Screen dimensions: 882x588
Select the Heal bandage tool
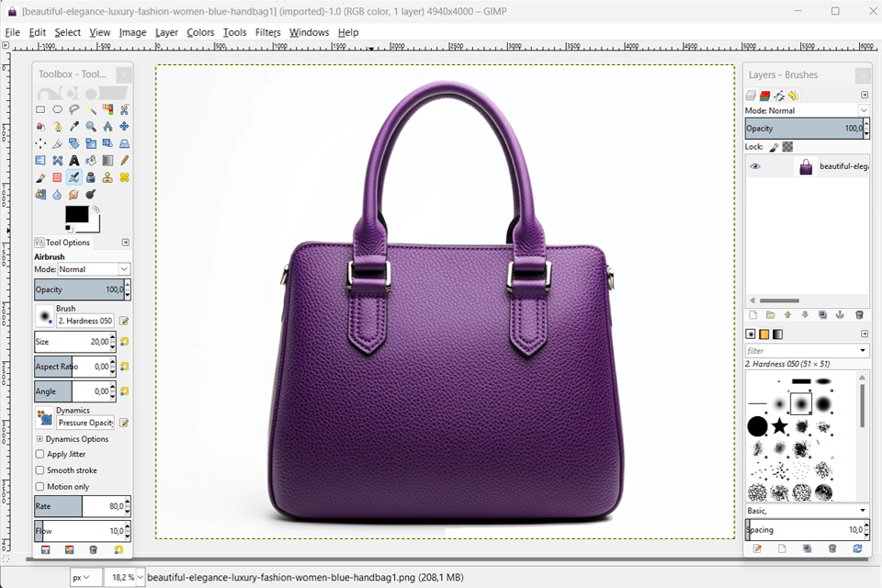(124, 178)
